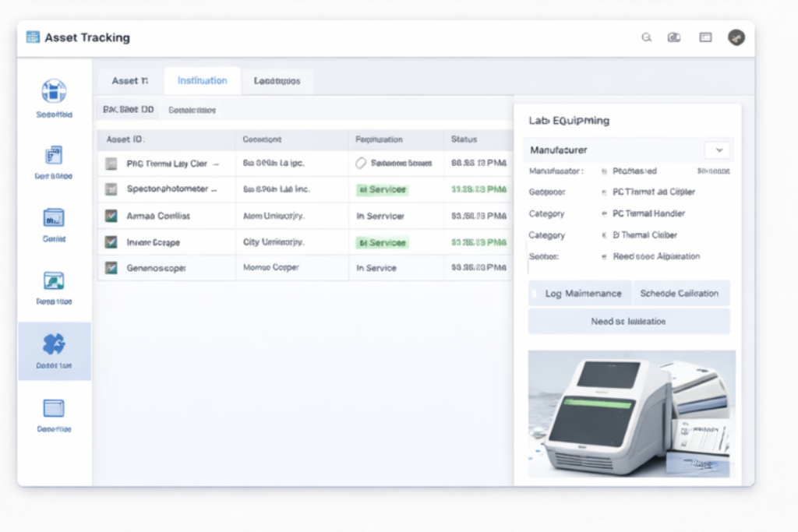
Task: Select the Locations tab
Action: coord(277,80)
